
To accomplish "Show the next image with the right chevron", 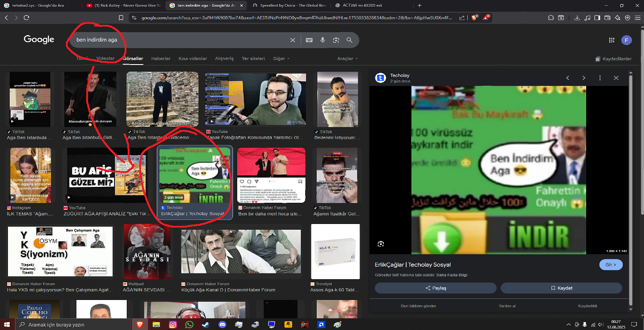I will tap(584, 78).
